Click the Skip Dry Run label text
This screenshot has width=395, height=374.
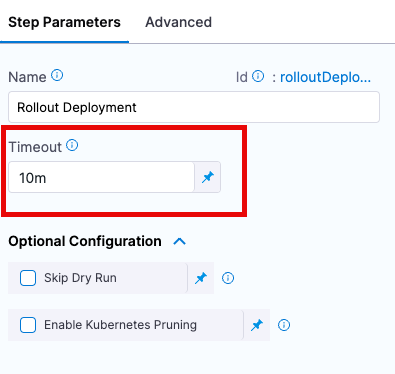pyautogui.click(x=80, y=278)
